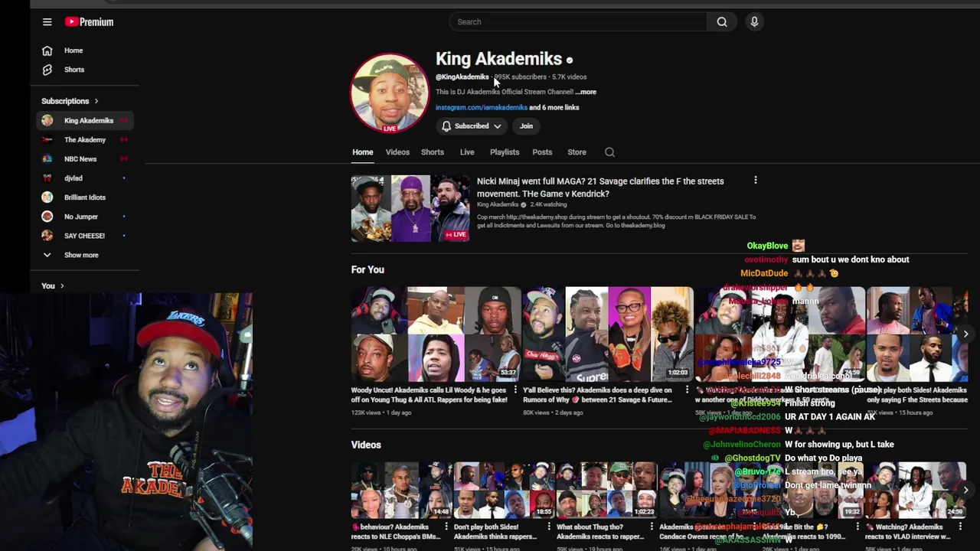
Task: Open live stream title Nicki Minaj MAGA
Action: tap(600, 187)
